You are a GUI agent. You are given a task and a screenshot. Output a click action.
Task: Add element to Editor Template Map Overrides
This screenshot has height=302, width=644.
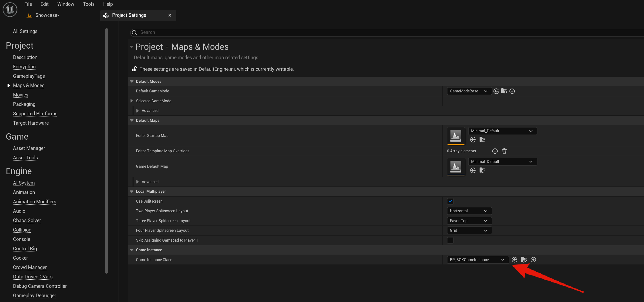tap(495, 151)
